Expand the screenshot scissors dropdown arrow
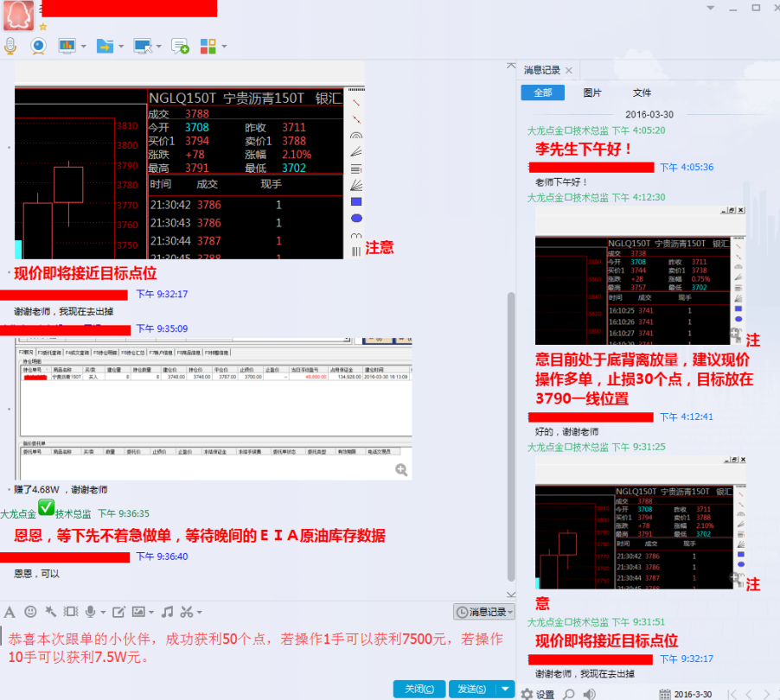 pyautogui.click(x=199, y=613)
